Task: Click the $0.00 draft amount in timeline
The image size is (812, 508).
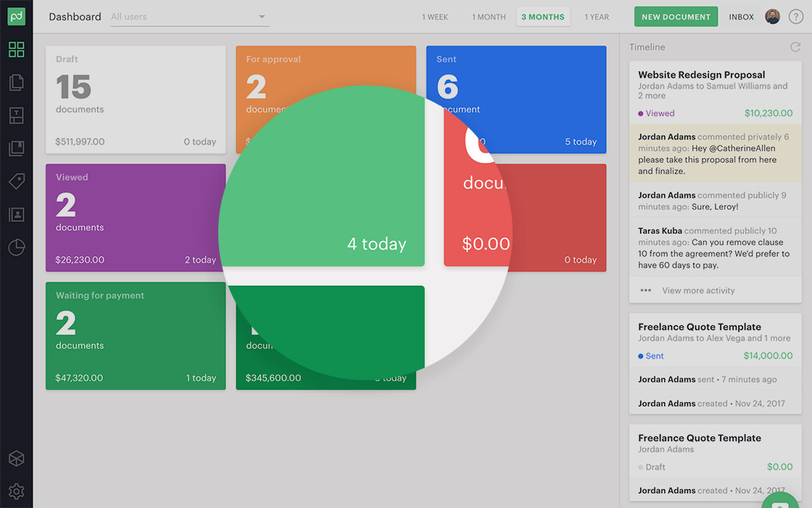Action: (x=779, y=467)
